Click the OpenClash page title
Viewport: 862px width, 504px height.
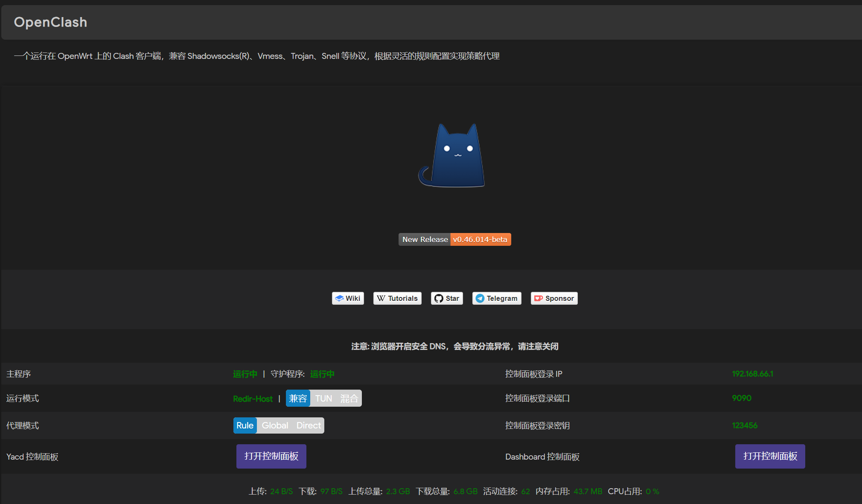click(50, 22)
